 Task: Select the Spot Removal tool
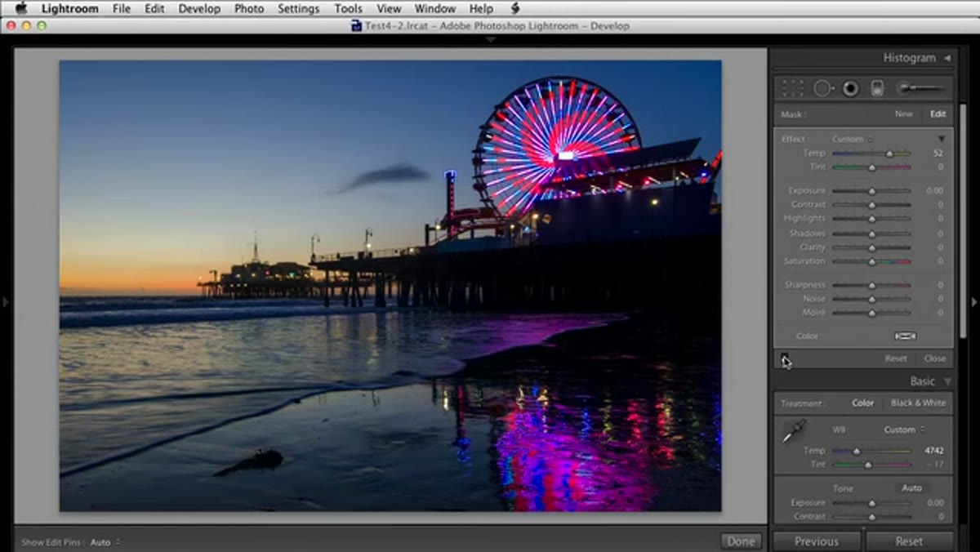[822, 88]
